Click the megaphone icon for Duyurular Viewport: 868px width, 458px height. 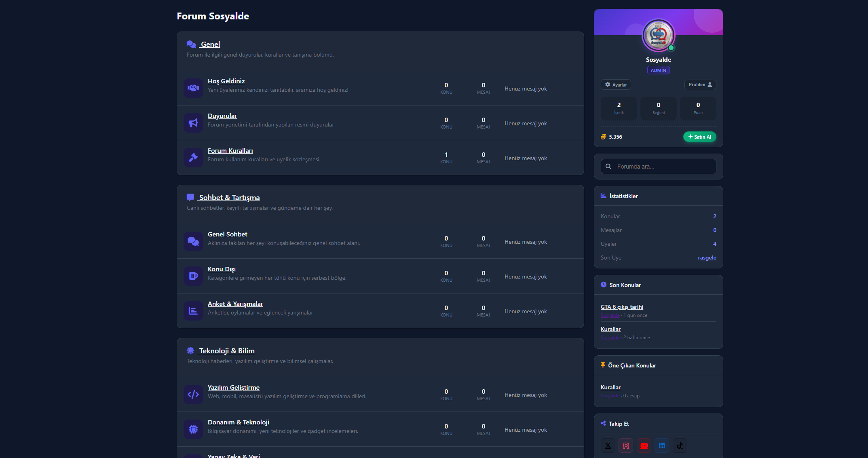[x=193, y=122]
